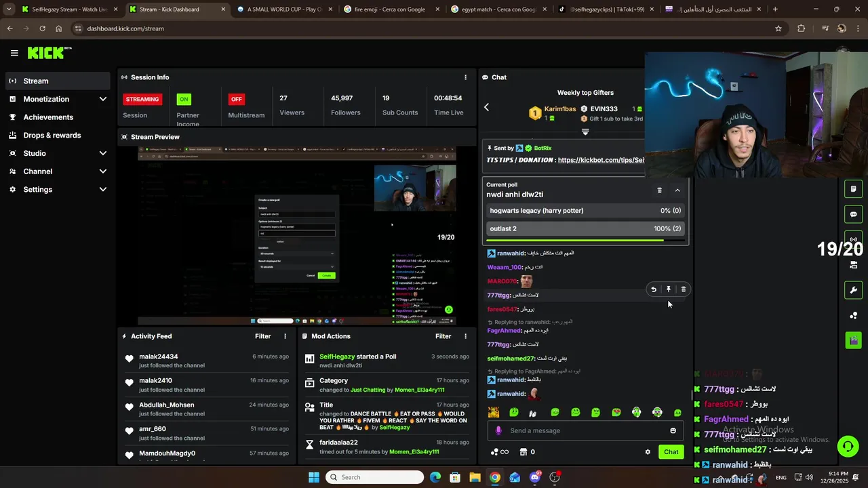The width and height of the screenshot is (868, 488).
Task: Open the emoji picker in the message box
Action: [673, 430]
